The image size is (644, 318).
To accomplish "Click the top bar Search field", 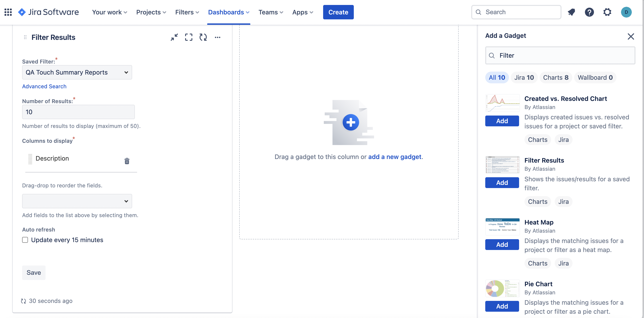I will tap(516, 12).
